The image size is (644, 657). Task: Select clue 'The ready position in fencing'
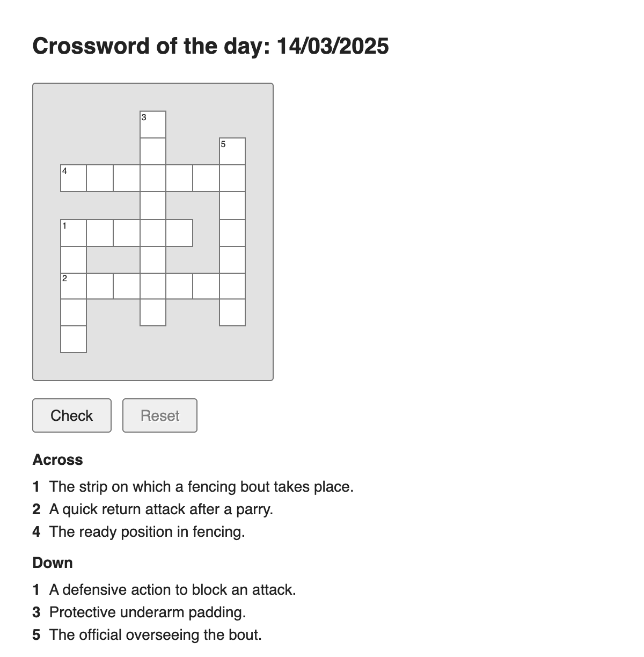click(x=139, y=532)
